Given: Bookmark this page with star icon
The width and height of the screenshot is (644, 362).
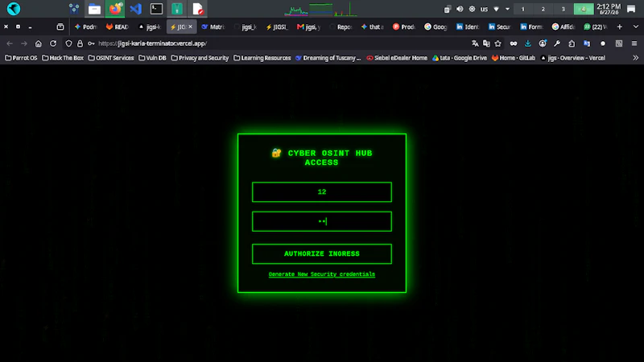Looking at the screenshot, I should point(497,43).
